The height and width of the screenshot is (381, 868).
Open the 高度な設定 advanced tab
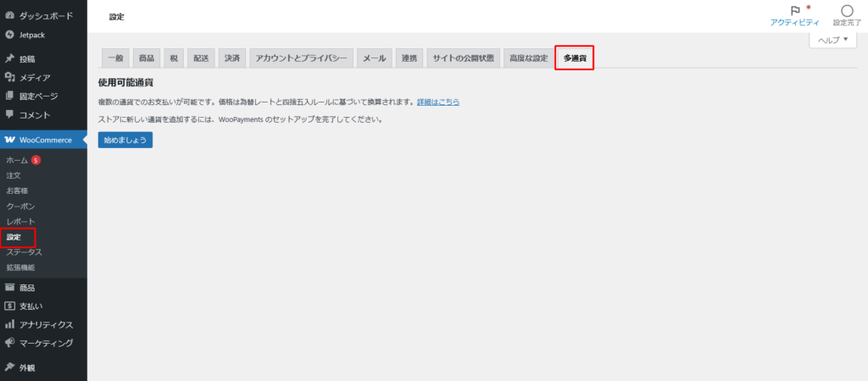pos(528,58)
